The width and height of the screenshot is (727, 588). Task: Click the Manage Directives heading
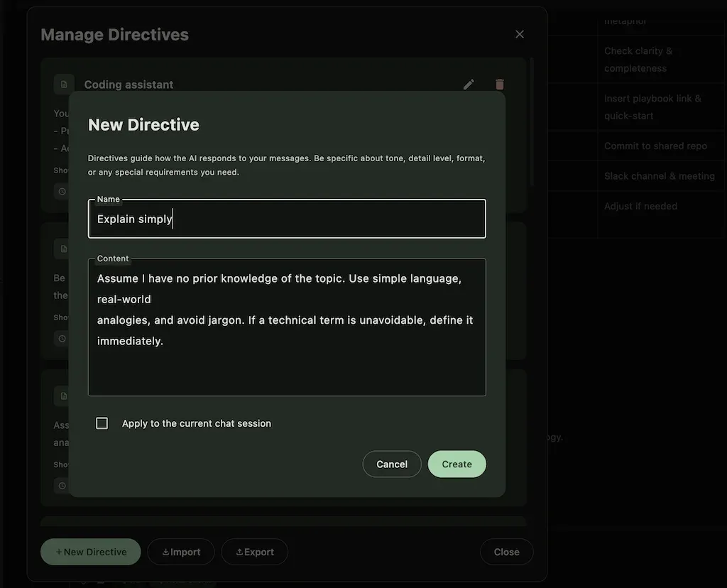coord(114,35)
